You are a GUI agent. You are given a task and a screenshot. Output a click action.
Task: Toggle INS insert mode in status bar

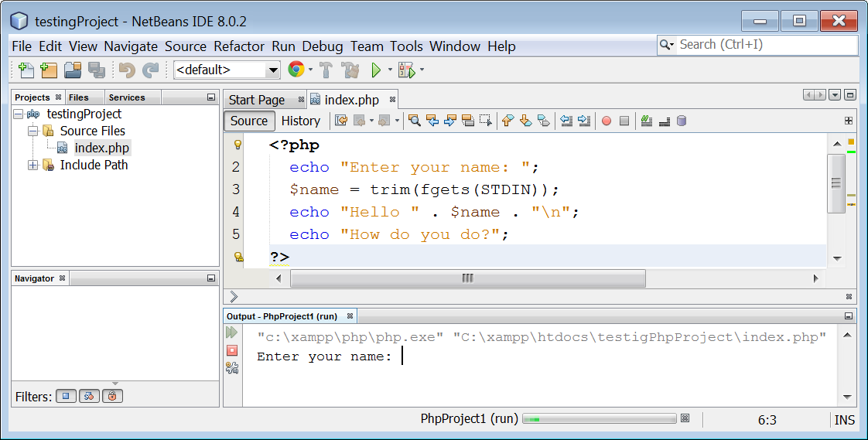click(x=844, y=420)
